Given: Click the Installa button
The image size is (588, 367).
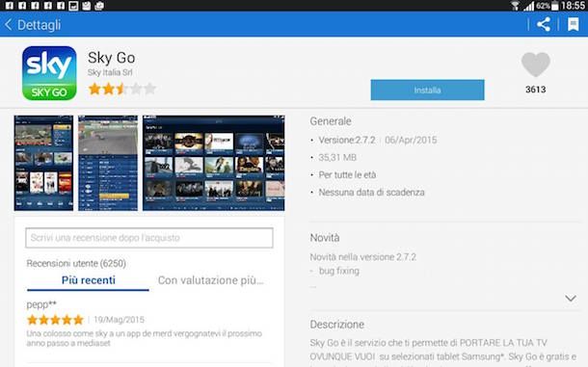Looking at the screenshot, I should pos(427,90).
